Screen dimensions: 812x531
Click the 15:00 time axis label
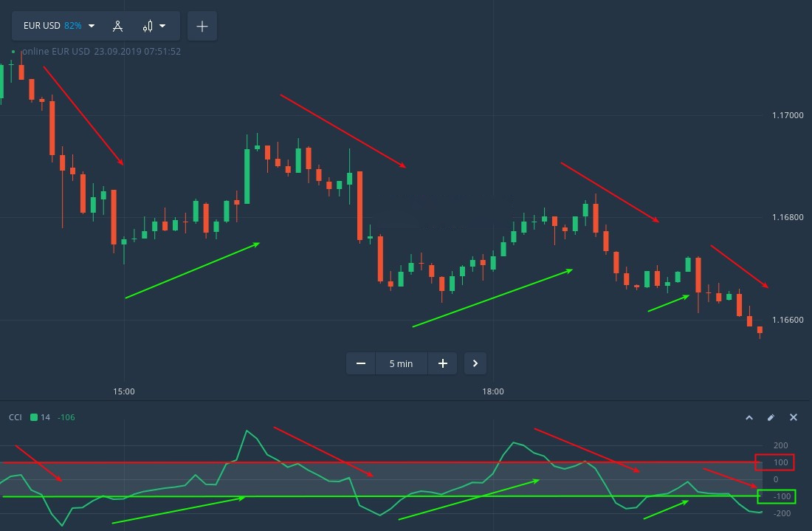tap(124, 391)
